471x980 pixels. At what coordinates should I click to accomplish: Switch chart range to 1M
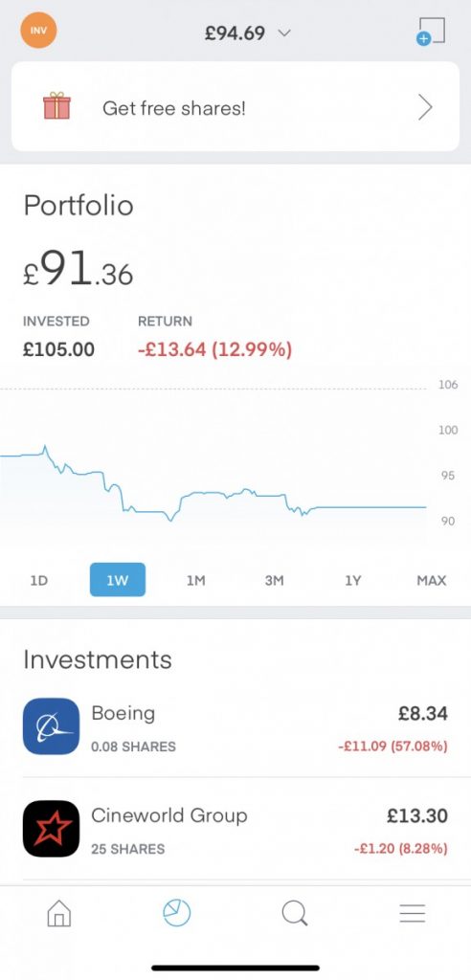pyautogui.click(x=196, y=580)
